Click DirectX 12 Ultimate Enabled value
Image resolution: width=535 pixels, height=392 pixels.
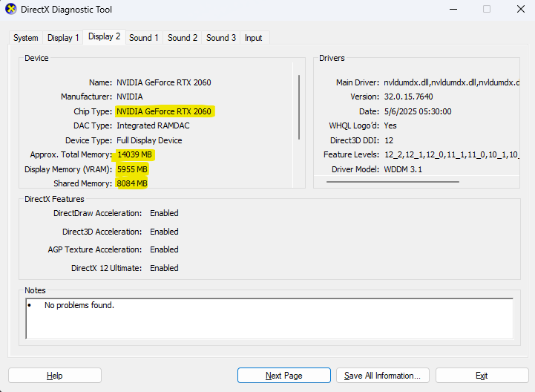click(x=164, y=268)
